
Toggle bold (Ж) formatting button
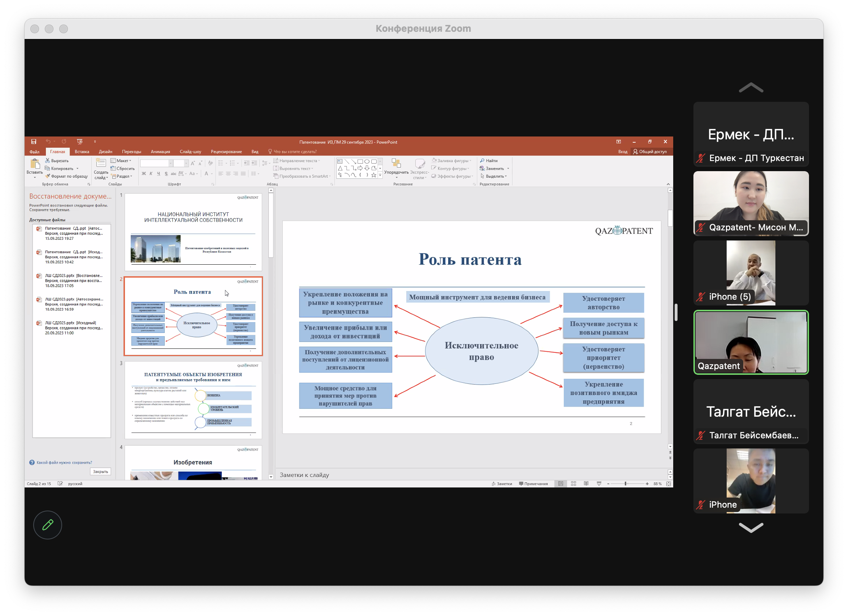coord(144,174)
